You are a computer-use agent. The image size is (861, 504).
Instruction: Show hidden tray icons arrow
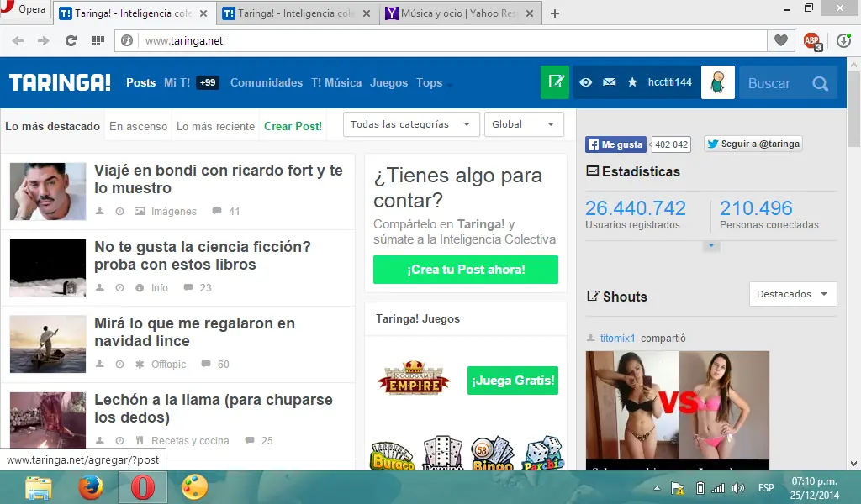click(657, 488)
